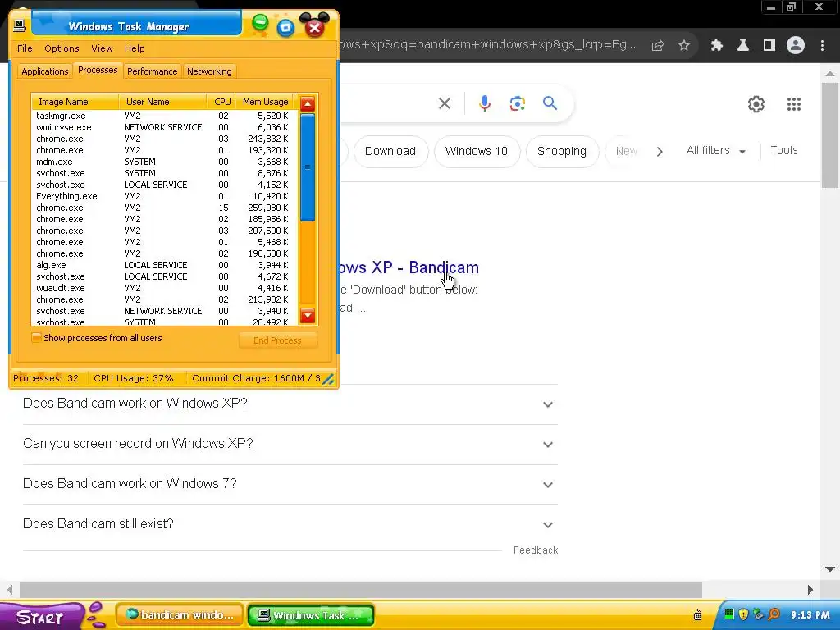This screenshot has height=630, width=840.
Task: Select the wuauclt.exe process row
Action: pos(162,288)
